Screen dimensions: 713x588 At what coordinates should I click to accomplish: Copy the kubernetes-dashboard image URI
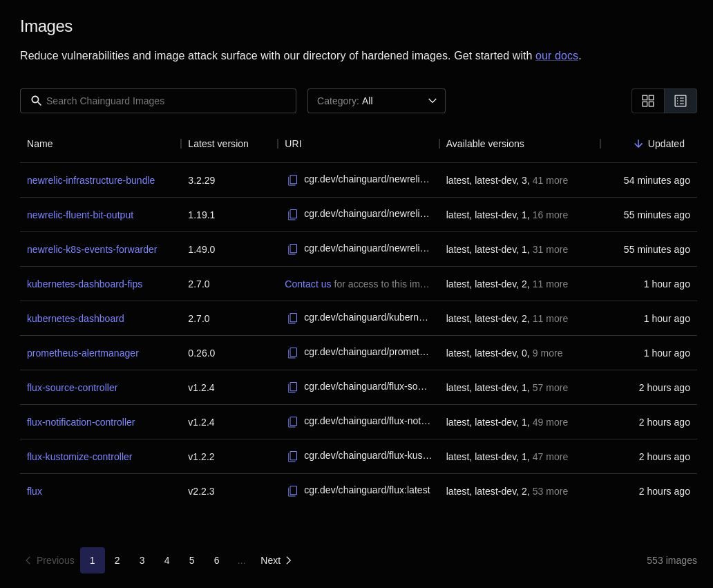coord(292,318)
